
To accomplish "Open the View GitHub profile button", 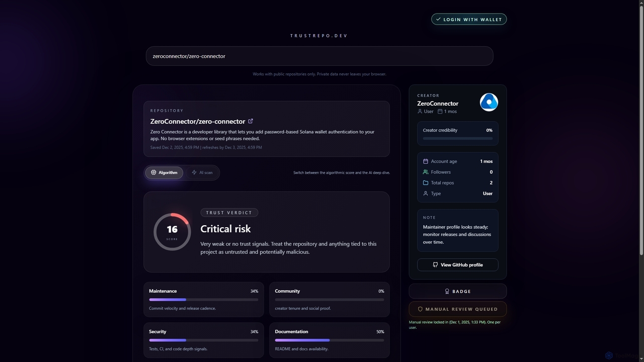I will [458, 265].
